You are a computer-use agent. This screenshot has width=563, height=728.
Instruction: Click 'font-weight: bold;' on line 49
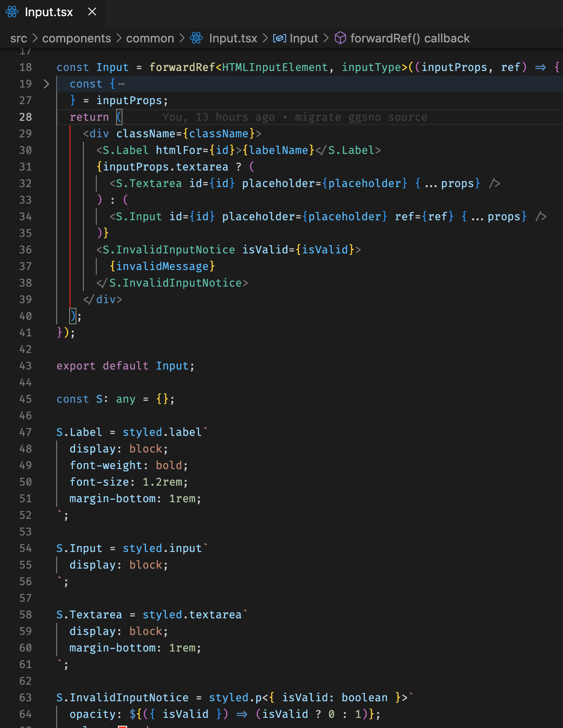pos(129,465)
